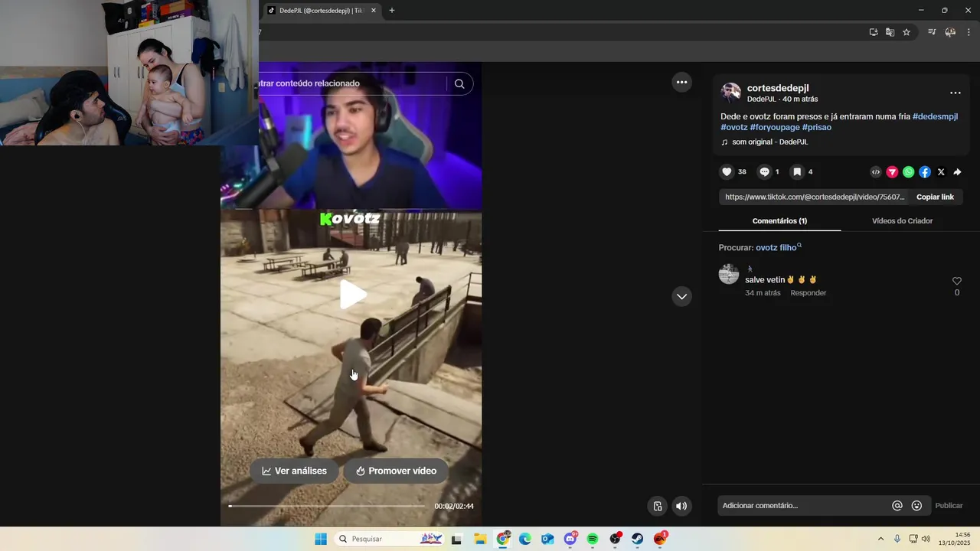980x551 pixels.
Task: Click the Promover vídeo button
Action: (396, 471)
